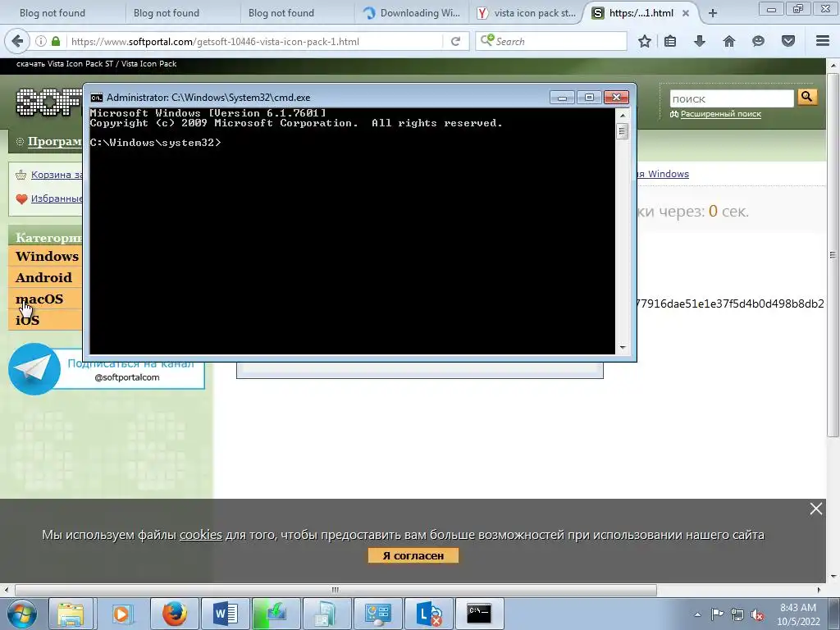Open the control panel taskbar icon

coord(377,614)
